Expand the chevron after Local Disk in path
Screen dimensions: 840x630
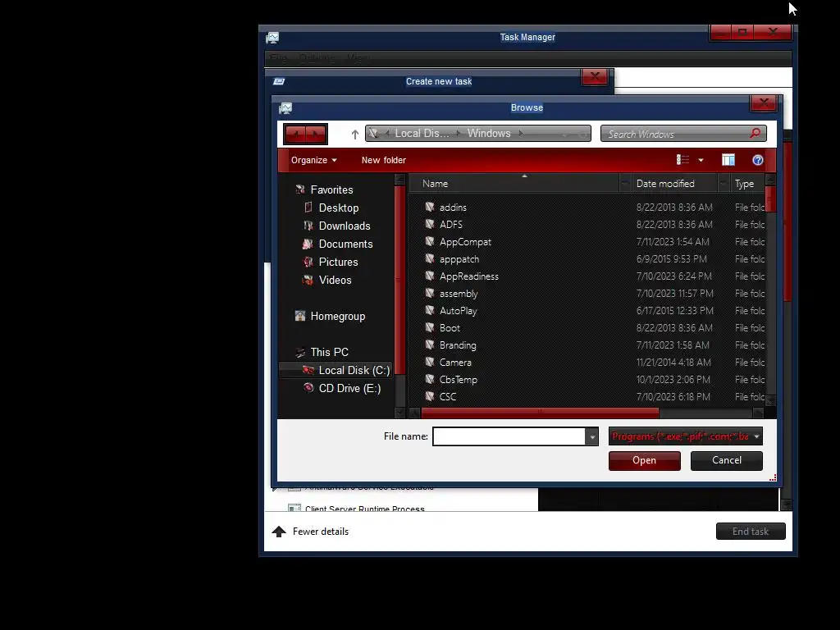click(459, 134)
